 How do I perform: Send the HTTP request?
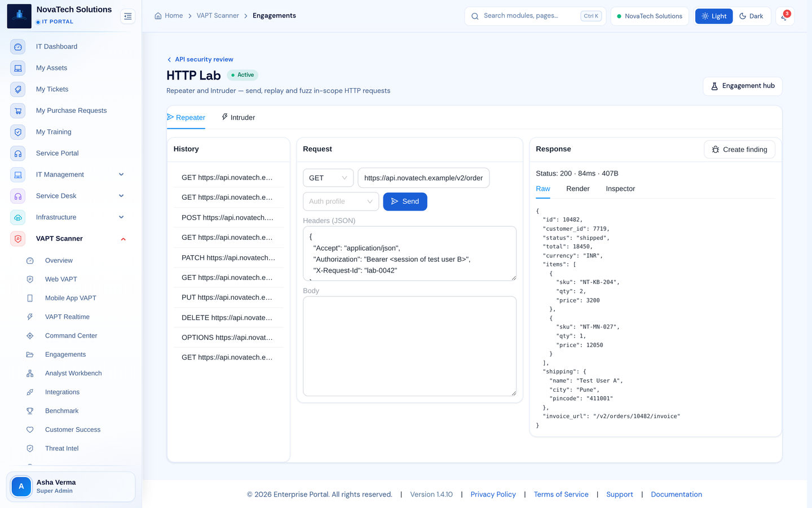pos(405,202)
